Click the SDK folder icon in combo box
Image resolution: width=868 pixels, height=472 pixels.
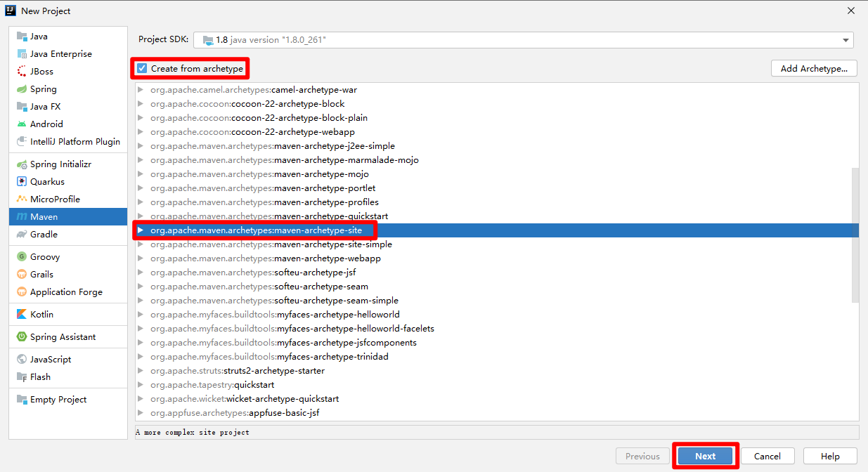(207, 40)
